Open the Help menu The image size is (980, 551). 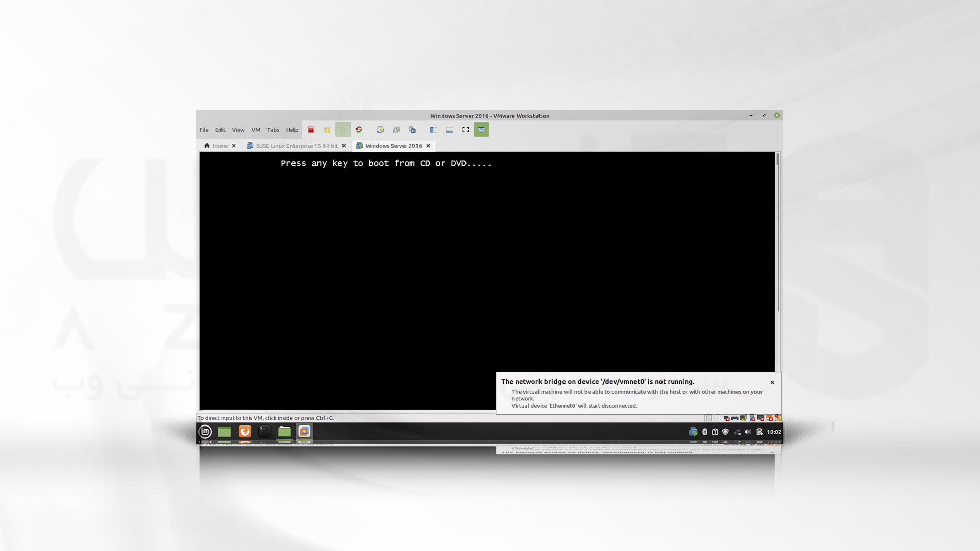tap(292, 130)
